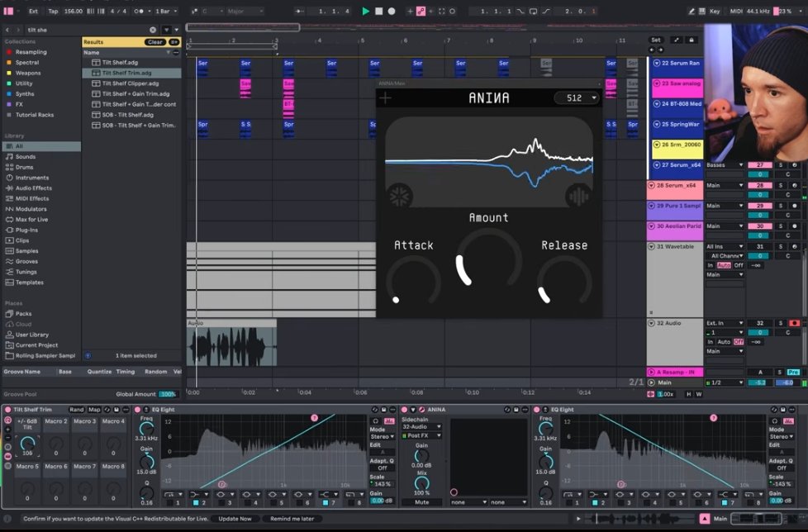Click the ANINA Attack knob
The image size is (808, 532).
413,280
